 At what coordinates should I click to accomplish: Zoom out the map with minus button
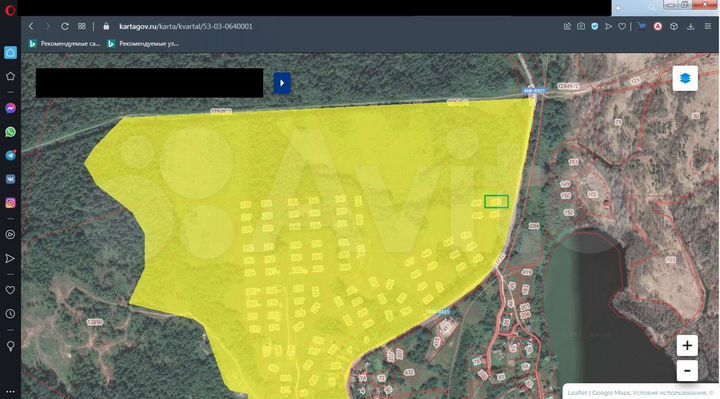tap(687, 371)
